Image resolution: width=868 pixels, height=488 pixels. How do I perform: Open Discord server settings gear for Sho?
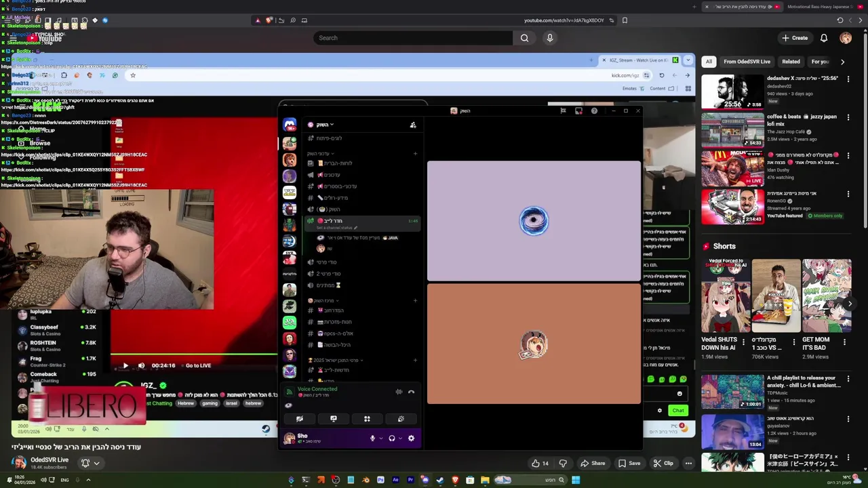point(411,439)
